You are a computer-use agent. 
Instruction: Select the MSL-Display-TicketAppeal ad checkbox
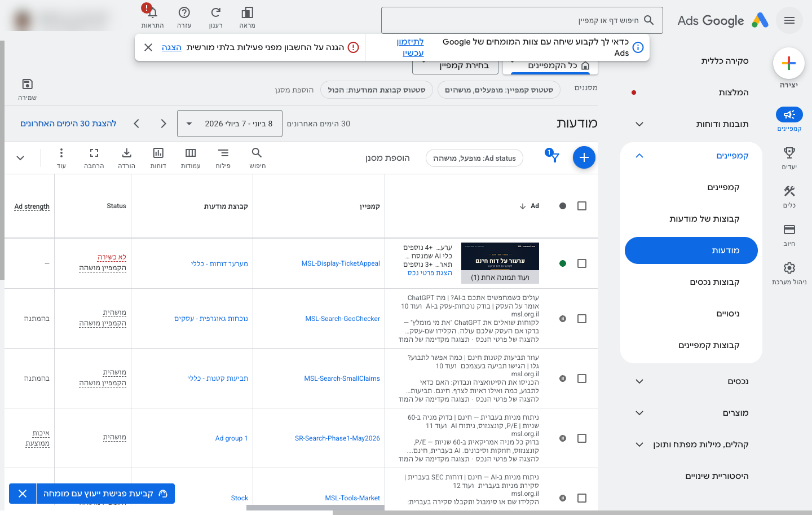[x=582, y=263]
